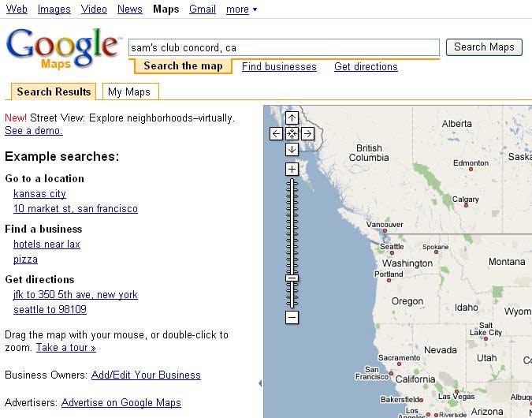This screenshot has width=532, height=418.
Task: Pan the map right with arrow
Action: pos(307,134)
